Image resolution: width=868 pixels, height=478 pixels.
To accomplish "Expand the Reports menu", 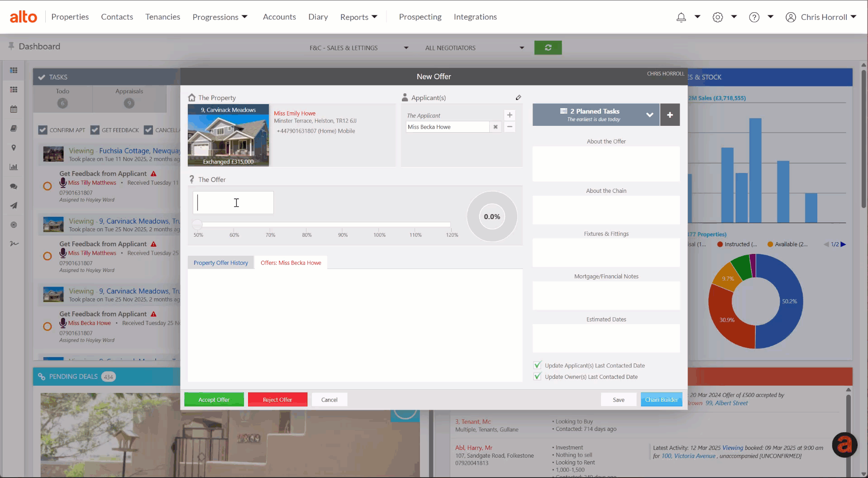I will click(x=359, y=17).
